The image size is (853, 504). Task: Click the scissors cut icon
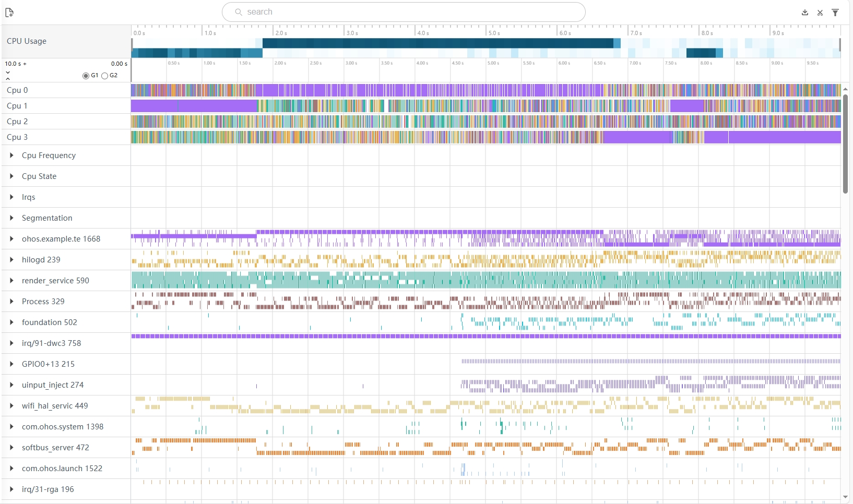click(820, 13)
